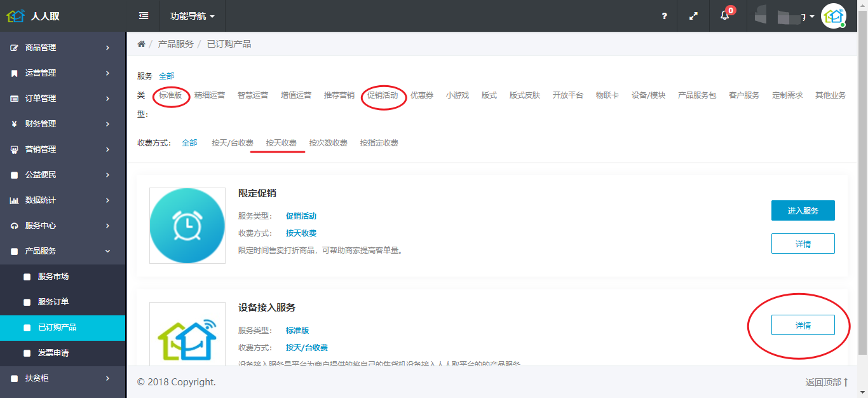Expand the 营销管理 sidebar chevron
The height and width of the screenshot is (398, 868).
tap(107, 149)
